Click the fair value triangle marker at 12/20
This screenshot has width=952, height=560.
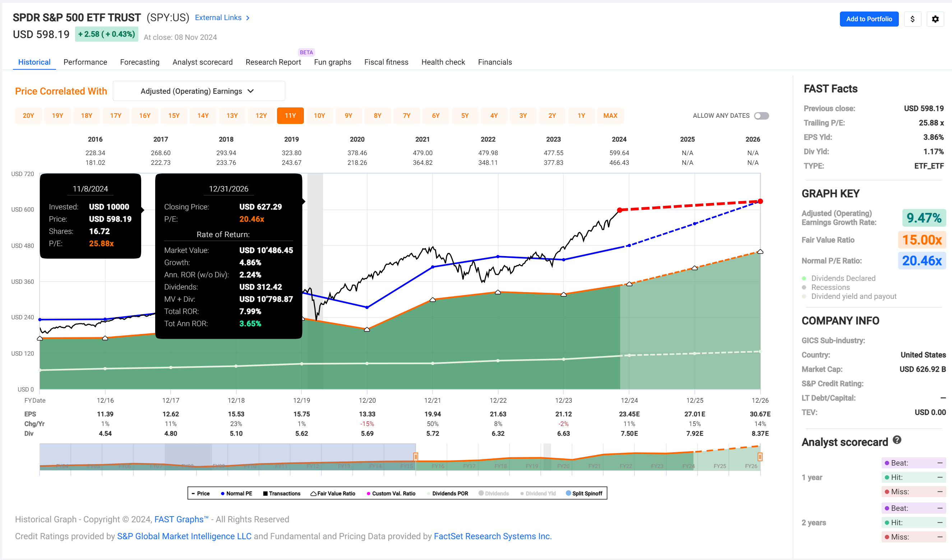(x=367, y=329)
